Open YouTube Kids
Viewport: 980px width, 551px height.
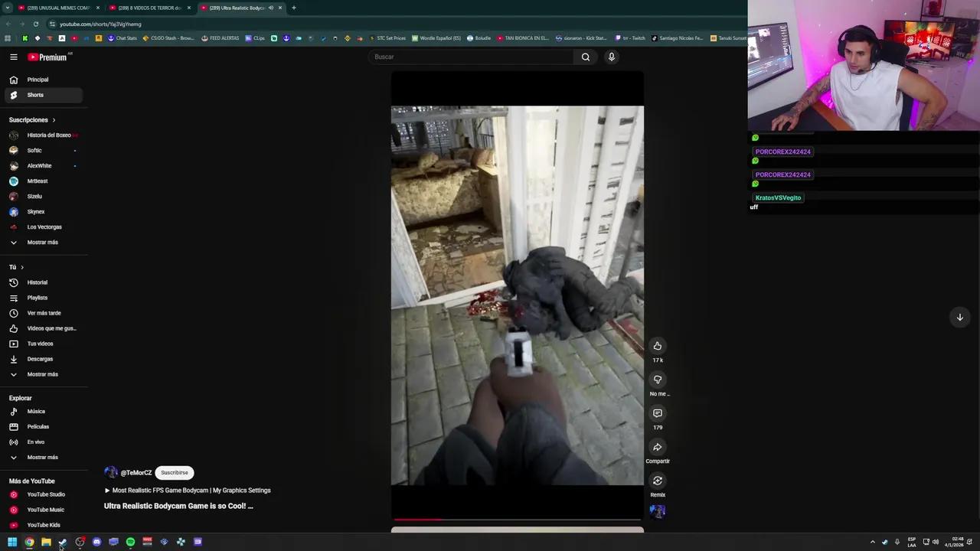[43, 525]
